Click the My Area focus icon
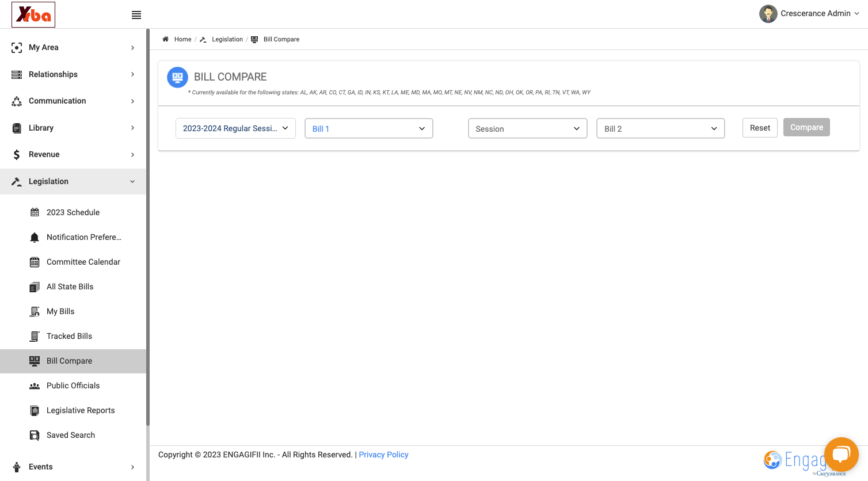This screenshot has width=868, height=481. [x=17, y=48]
